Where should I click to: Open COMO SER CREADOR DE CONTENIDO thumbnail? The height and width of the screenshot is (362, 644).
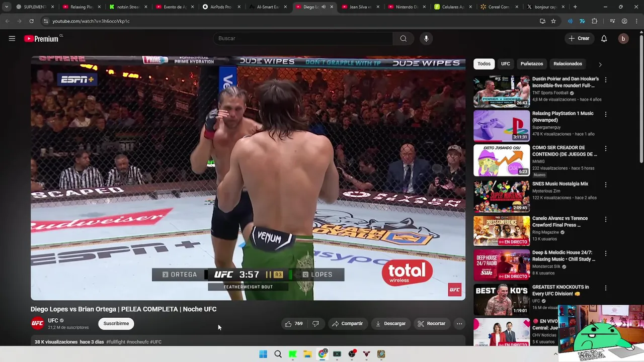click(x=502, y=160)
